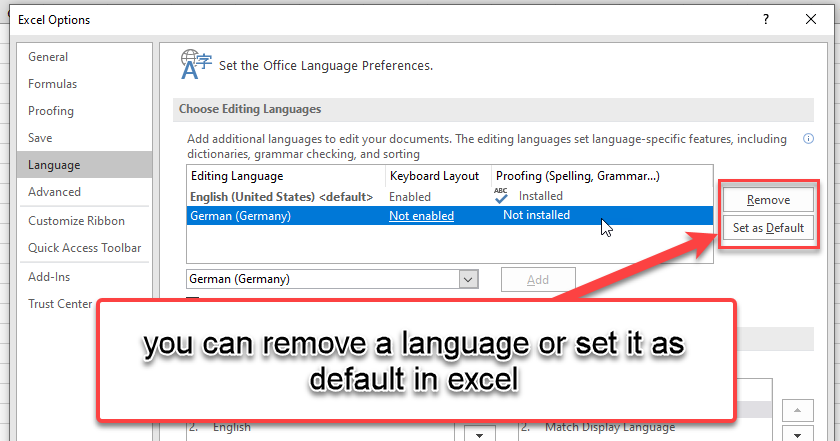
Task: Open the German (Germany) language dropdown
Action: (x=332, y=279)
